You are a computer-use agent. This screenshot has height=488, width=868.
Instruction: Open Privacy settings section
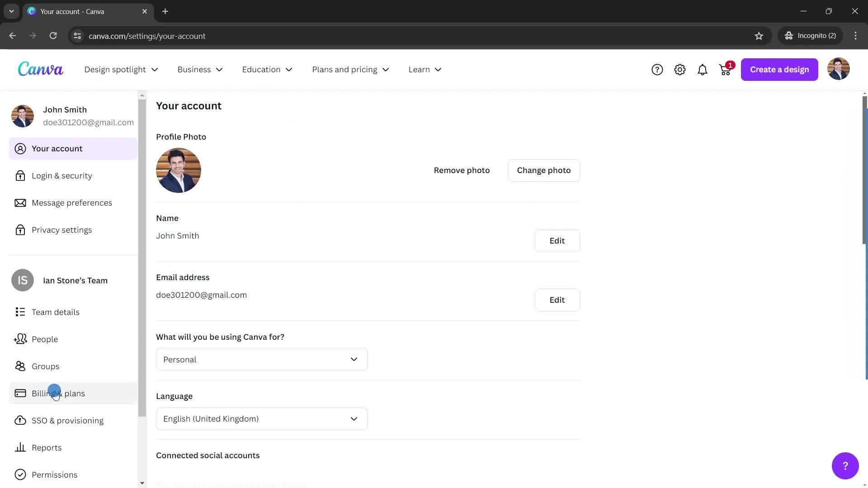(x=61, y=230)
